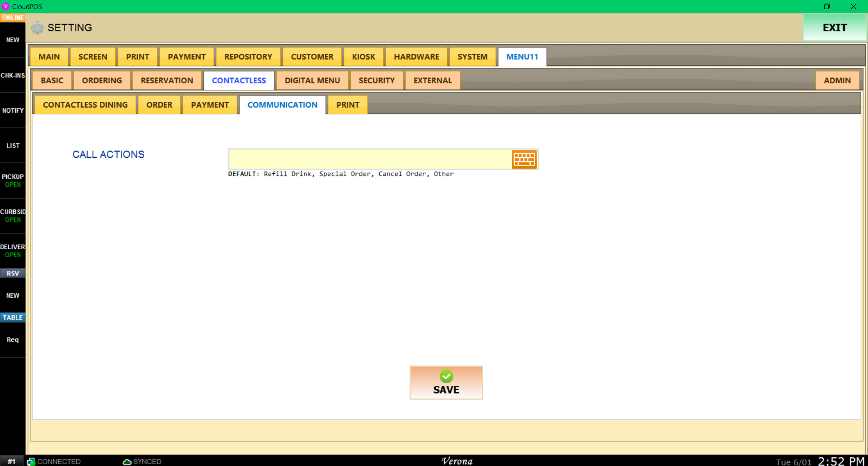Save the communication settings
The height and width of the screenshot is (466, 868).
pyautogui.click(x=446, y=383)
